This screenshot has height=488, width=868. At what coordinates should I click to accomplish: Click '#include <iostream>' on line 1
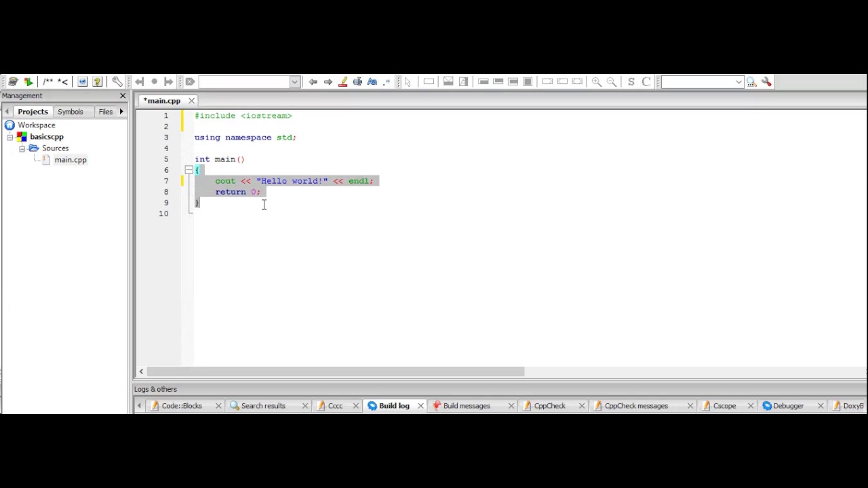[243, 116]
